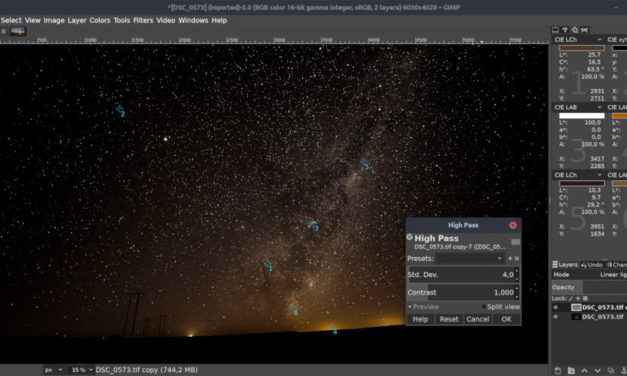Image resolution: width=627 pixels, height=376 pixels.
Task: Switch to the Undo tab
Action: pos(591,265)
